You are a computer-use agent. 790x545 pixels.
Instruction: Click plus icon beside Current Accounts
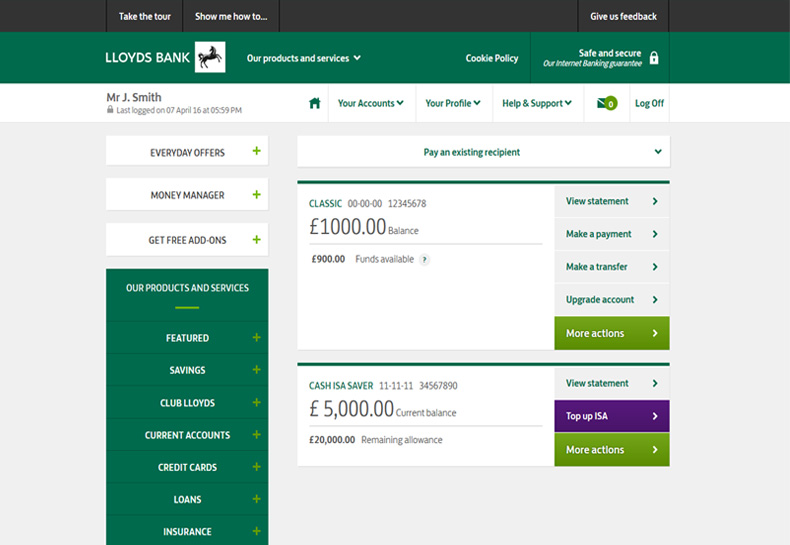(x=256, y=434)
